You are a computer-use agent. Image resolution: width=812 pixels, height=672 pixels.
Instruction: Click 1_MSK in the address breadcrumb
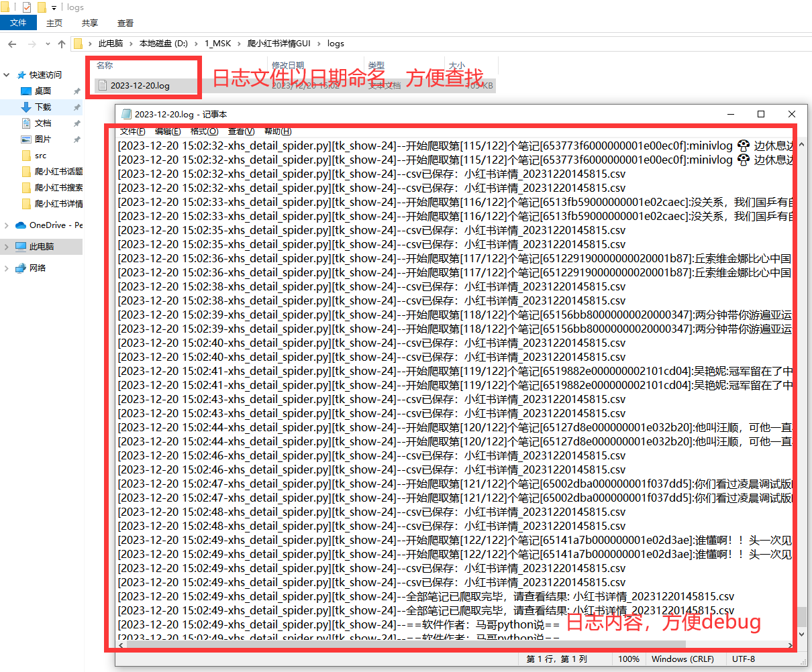(x=218, y=44)
